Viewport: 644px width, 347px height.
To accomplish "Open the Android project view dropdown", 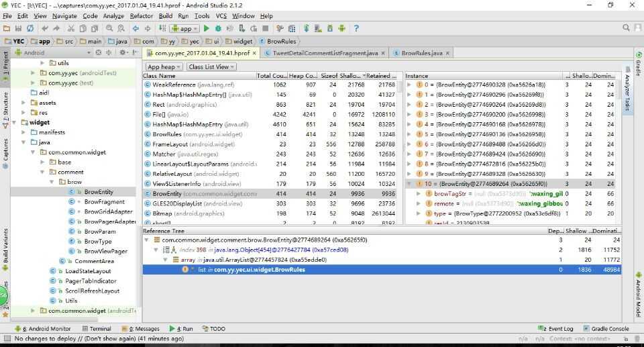I will [54, 52].
